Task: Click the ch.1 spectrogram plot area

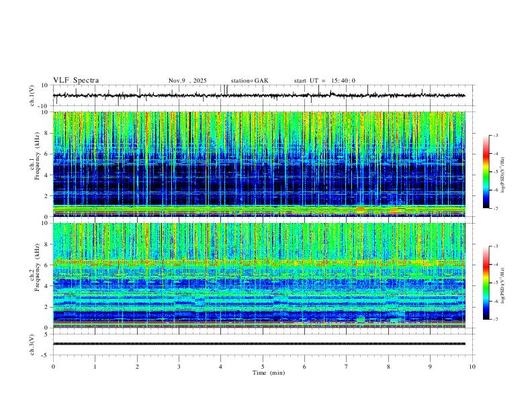Action: [259, 164]
